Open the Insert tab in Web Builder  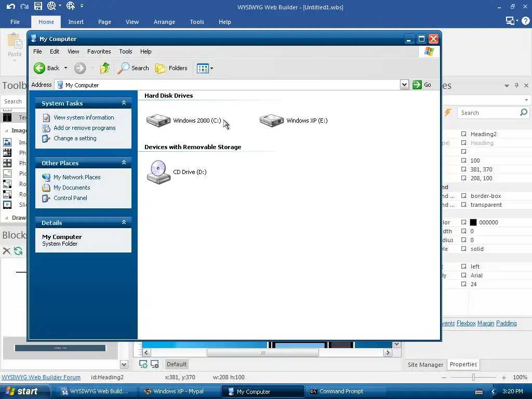[76, 22]
